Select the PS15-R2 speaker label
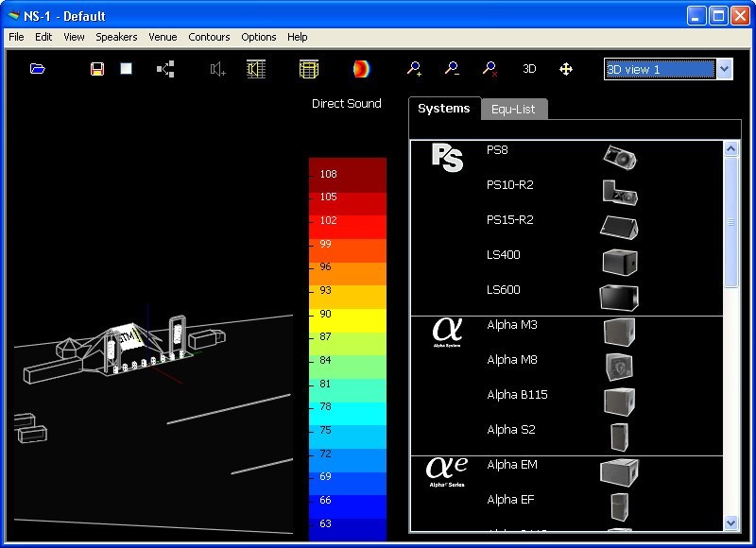This screenshot has width=756, height=548. (x=509, y=220)
